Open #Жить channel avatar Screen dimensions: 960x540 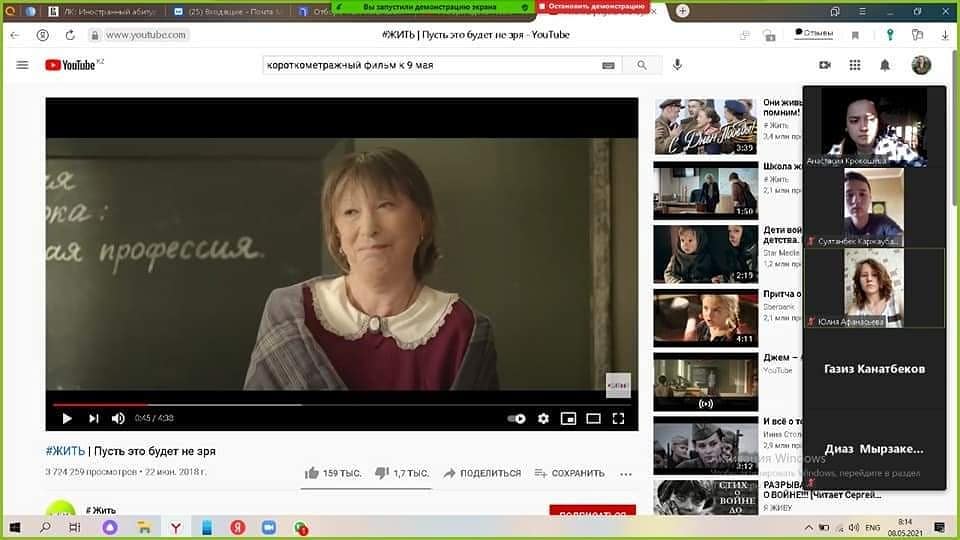(61, 509)
